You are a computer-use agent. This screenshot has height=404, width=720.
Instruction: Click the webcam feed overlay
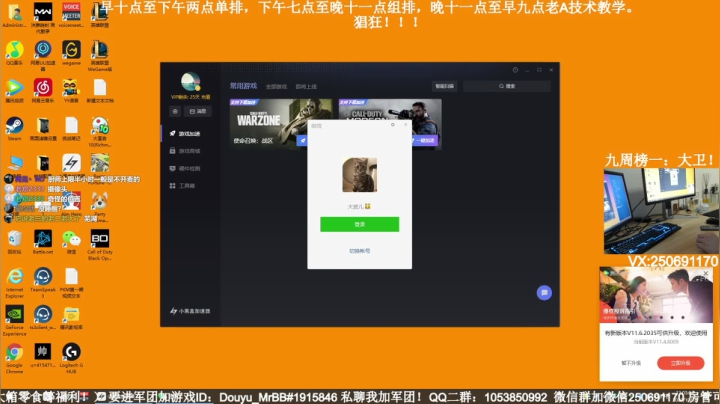(661, 211)
